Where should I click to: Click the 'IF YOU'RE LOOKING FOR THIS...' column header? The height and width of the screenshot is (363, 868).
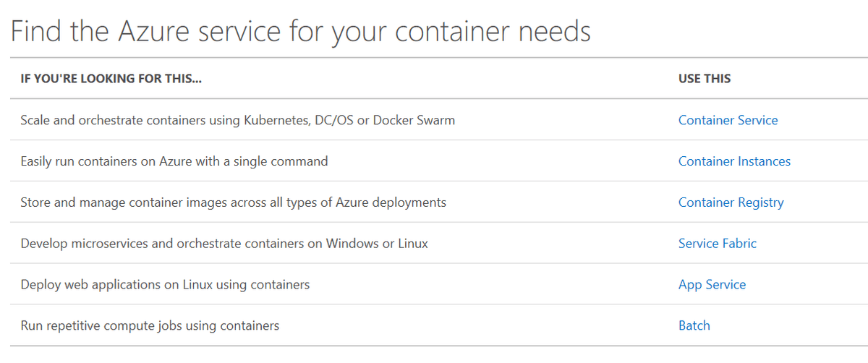(111, 78)
